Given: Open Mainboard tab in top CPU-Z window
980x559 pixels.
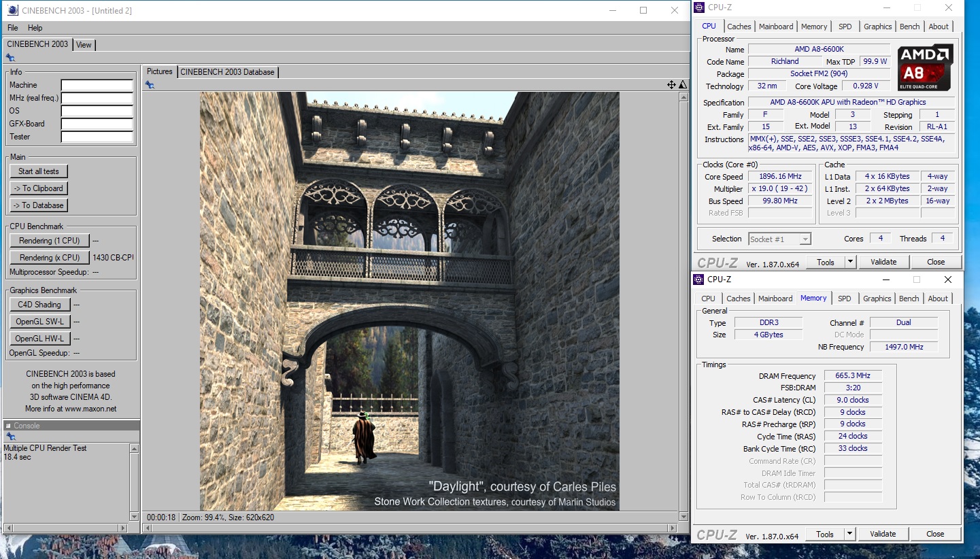Looking at the screenshot, I should click(776, 27).
